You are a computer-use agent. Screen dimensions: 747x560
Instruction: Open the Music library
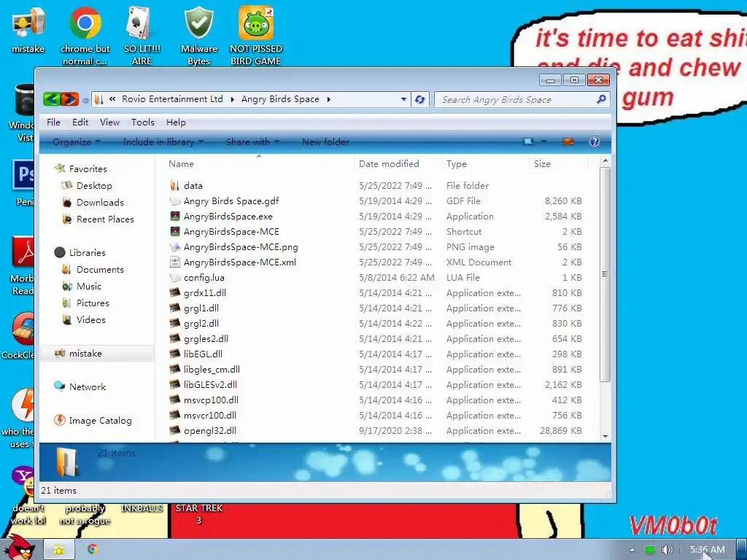pos(89,286)
